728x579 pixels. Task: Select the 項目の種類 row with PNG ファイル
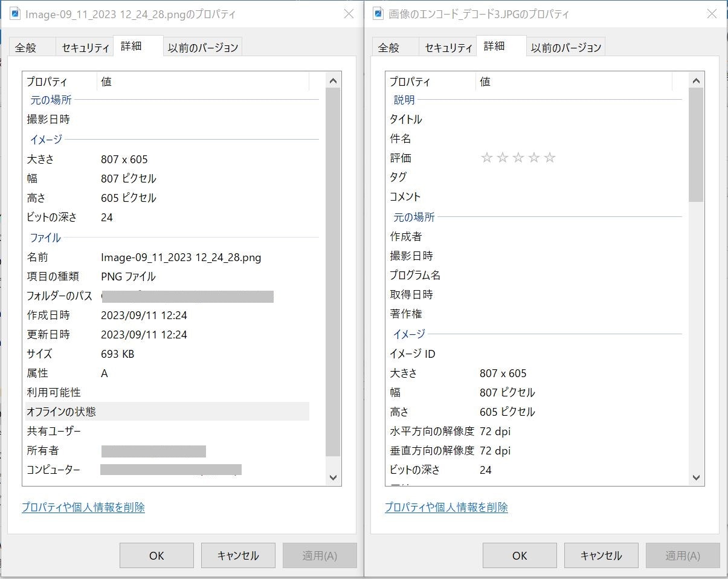(x=166, y=276)
